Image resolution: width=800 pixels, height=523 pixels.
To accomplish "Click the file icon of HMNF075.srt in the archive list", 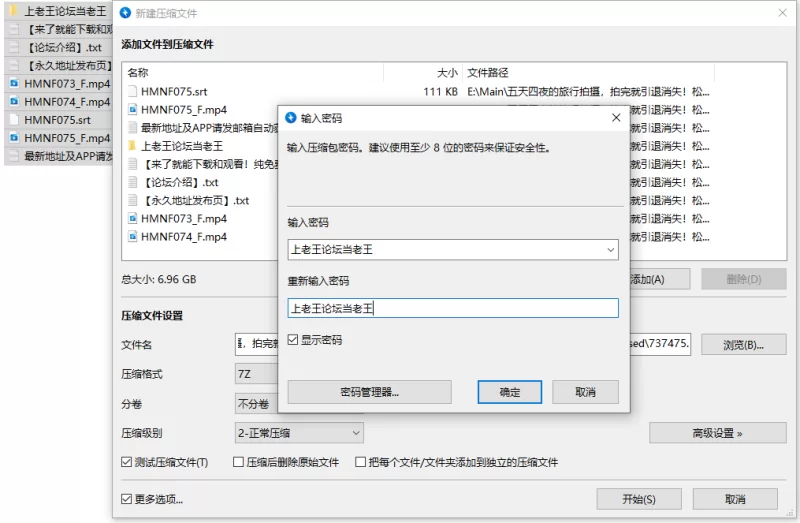I will click(x=132, y=91).
